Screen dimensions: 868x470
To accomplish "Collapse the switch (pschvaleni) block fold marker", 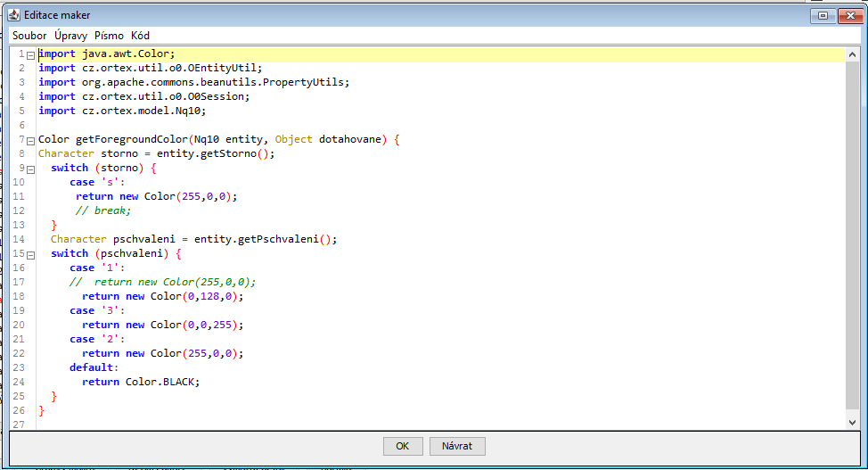I will (30, 254).
